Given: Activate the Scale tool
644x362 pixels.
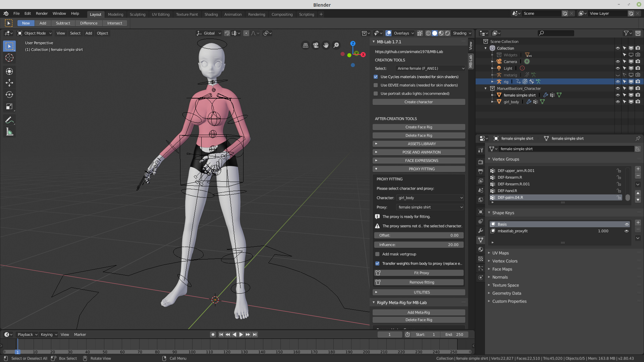Looking at the screenshot, I should (x=9, y=107).
